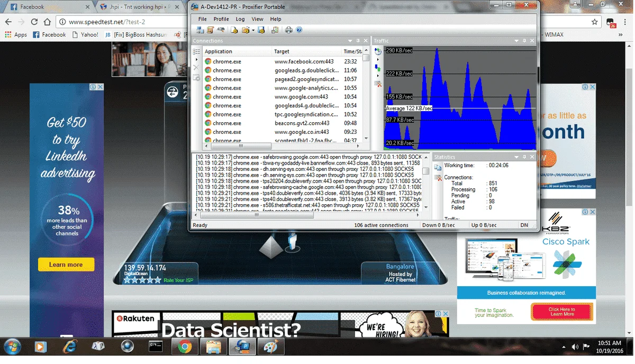Click the Print icon in Proxifier toolbar
Image resolution: width=635 pixels, height=364 pixels.
(289, 30)
